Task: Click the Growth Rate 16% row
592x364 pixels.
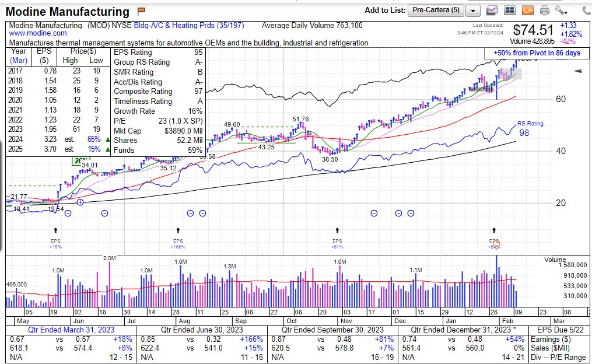Action: click(x=158, y=111)
